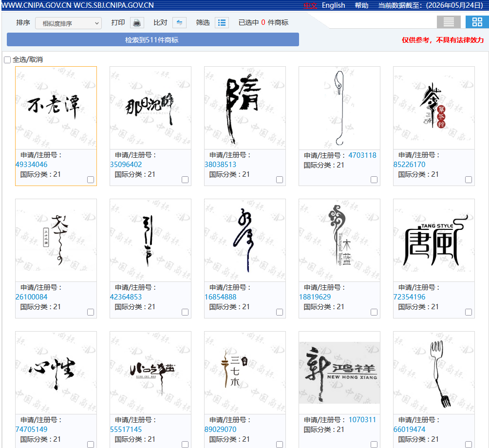Open the 唐风 TANG STYLE trademark image
The image size is (489, 448).
pyautogui.click(x=434, y=241)
